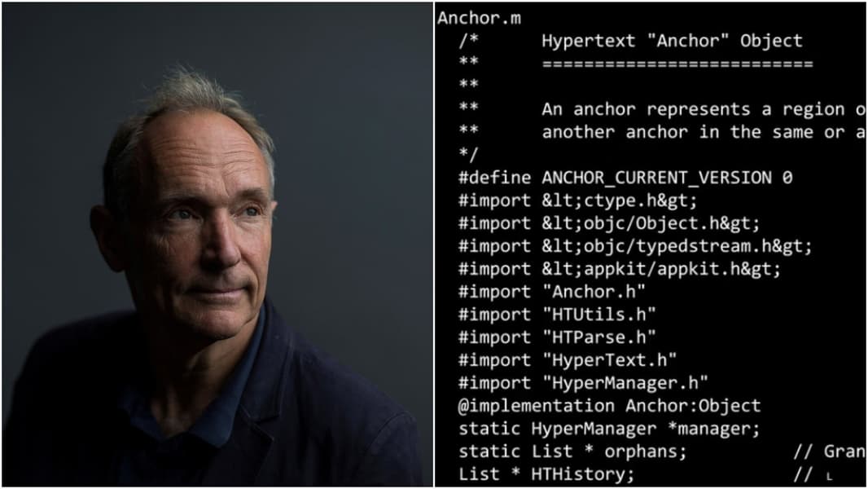The height and width of the screenshot is (489, 868).
Task: Click the #import appkit/appkit.h line
Action: [x=620, y=269]
